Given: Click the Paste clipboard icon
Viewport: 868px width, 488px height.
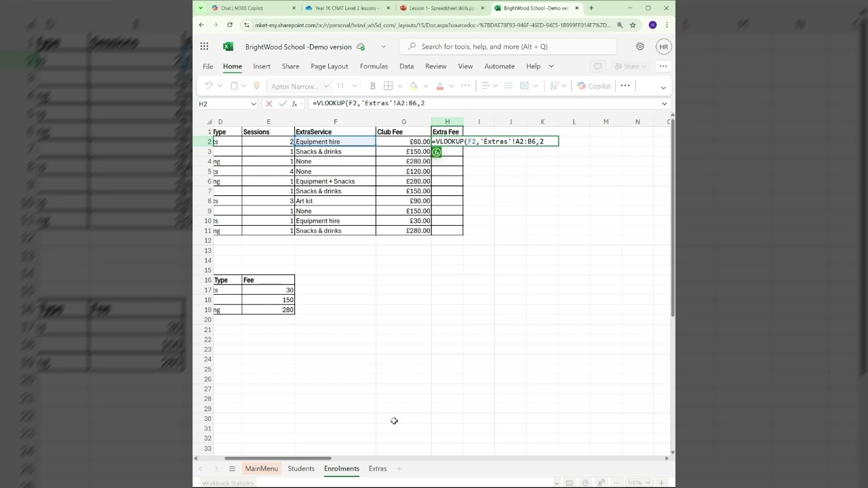Looking at the screenshot, I should pyautogui.click(x=234, y=86).
